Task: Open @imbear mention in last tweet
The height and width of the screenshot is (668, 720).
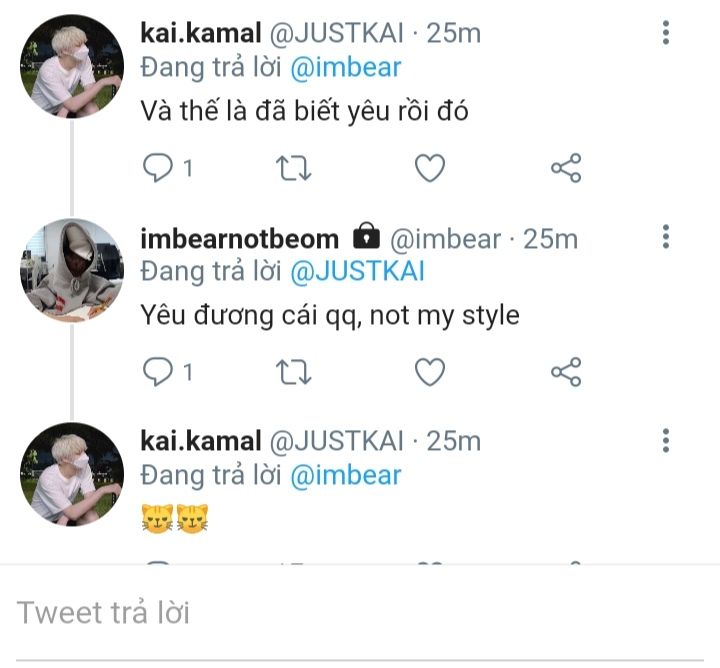Action: click(x=345, y=475)
